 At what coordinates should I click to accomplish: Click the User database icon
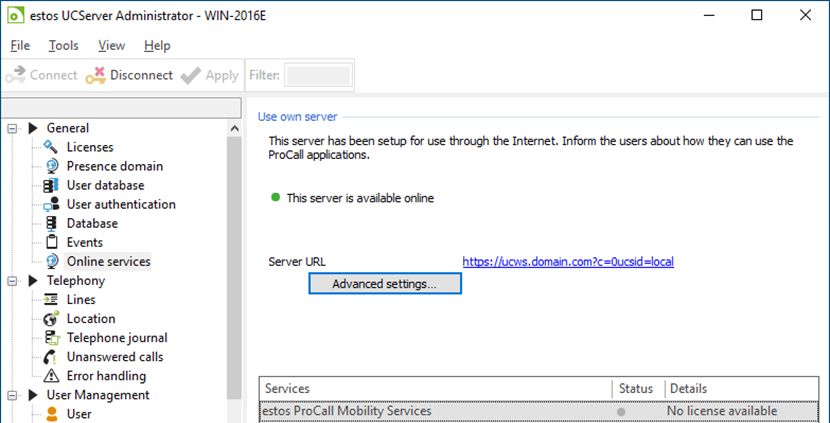(52, 185)
